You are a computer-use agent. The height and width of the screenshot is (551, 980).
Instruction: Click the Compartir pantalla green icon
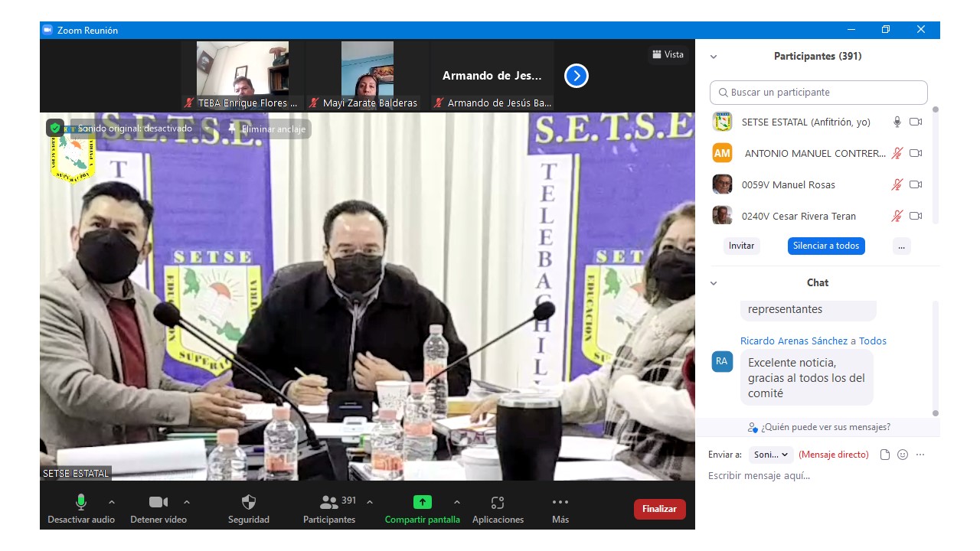[423, 503]
